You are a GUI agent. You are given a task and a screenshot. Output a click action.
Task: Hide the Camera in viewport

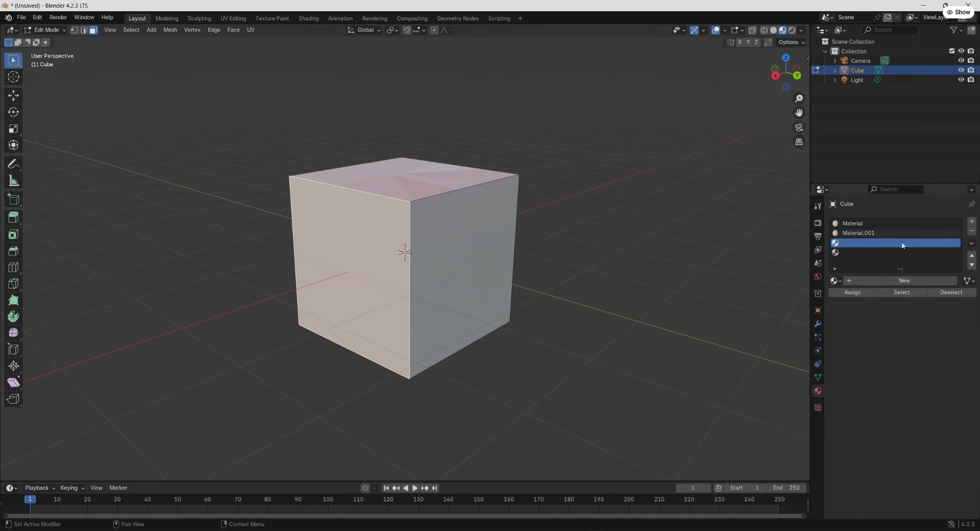(961, 61)
